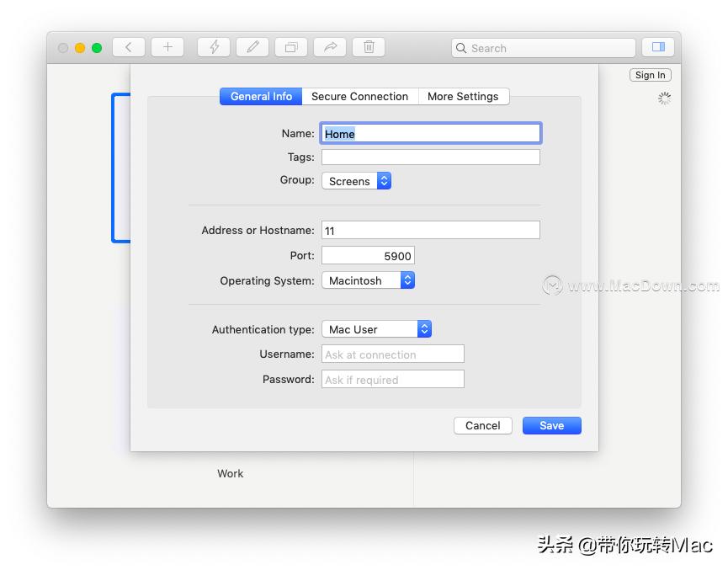This screenshot has width=728, height=570.
Task: Click the magnifying glass search icon
Action: (x=461, y=48)
